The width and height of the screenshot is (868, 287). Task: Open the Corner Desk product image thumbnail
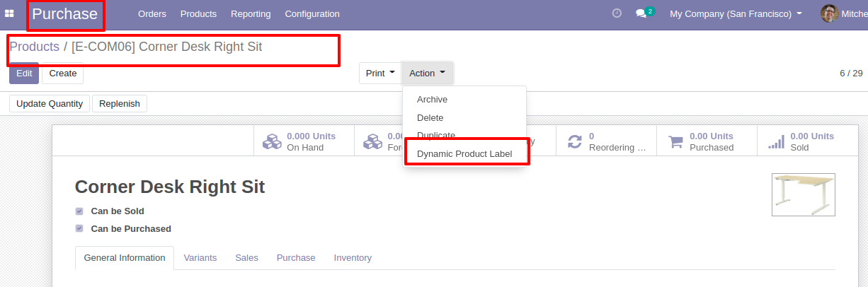[x=803, y=194]
